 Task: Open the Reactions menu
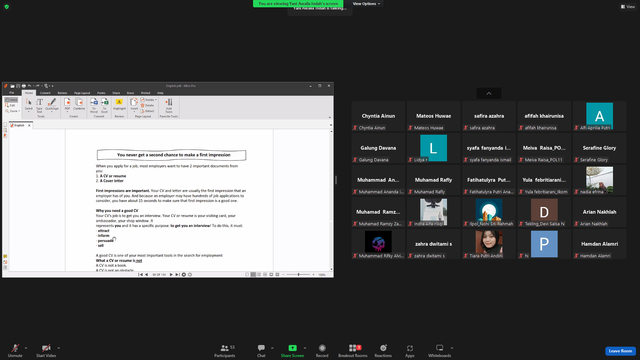383,350
